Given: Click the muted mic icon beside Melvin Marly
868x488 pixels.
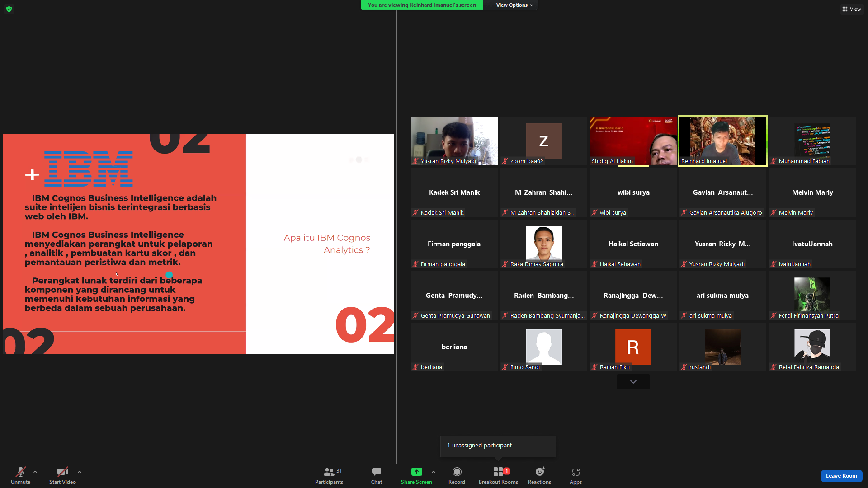Looking at the screenshot, I should pos(774,213).
